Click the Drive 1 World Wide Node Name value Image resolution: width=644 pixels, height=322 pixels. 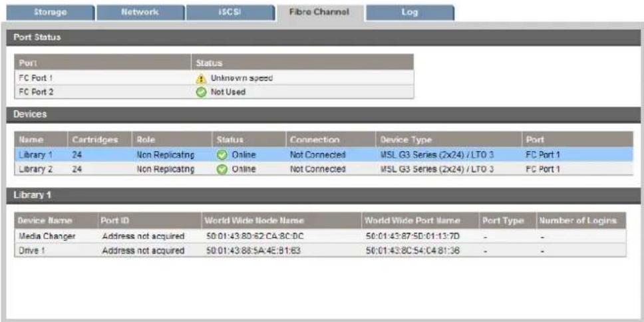pos(254,250)
